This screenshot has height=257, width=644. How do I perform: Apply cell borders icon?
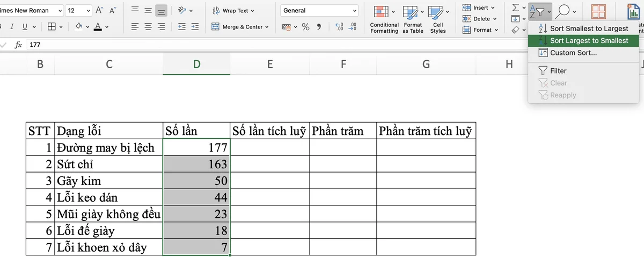(x=52, y=26)
